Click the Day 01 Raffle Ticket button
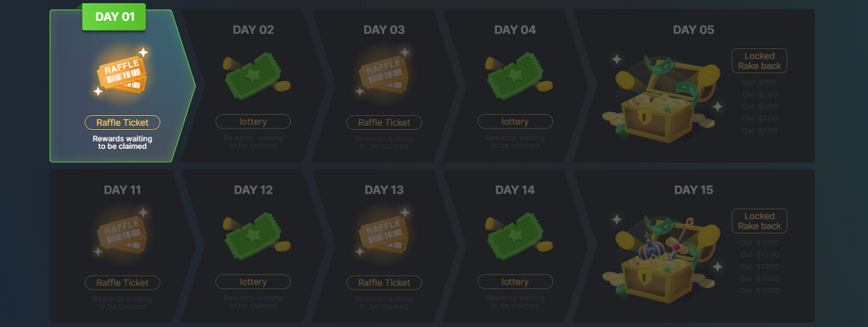Image resolution: width=868 pixels, height=327 pixels. (x=122, y=123)
